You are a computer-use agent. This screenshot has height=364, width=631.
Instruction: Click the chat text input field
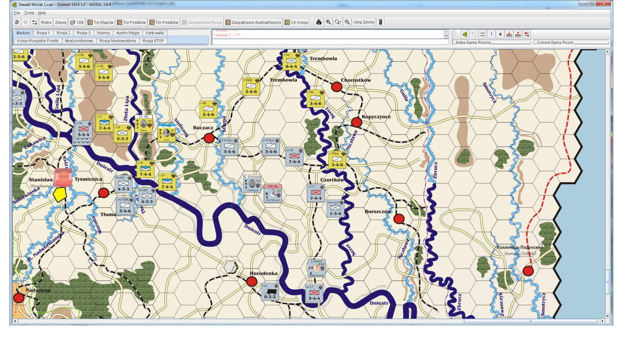click(330, 42)
